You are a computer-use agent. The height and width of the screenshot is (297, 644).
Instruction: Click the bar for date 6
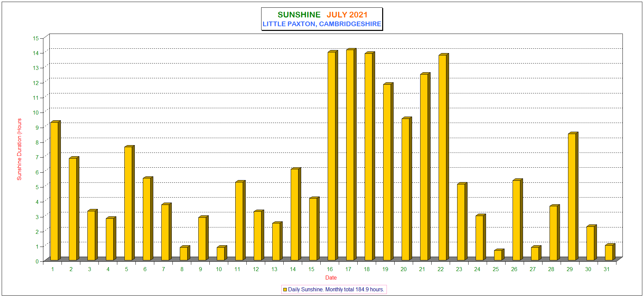(x=148, y=219)
